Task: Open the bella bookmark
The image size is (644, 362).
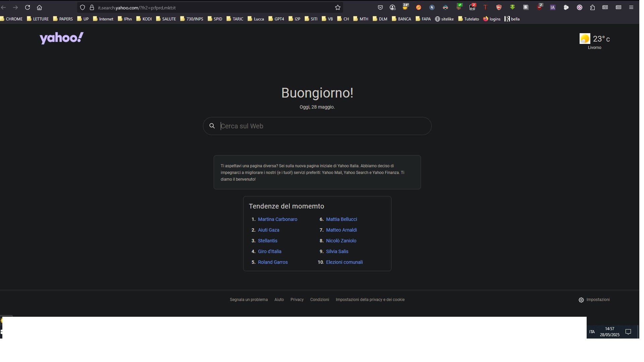Action: pos(512,19)
